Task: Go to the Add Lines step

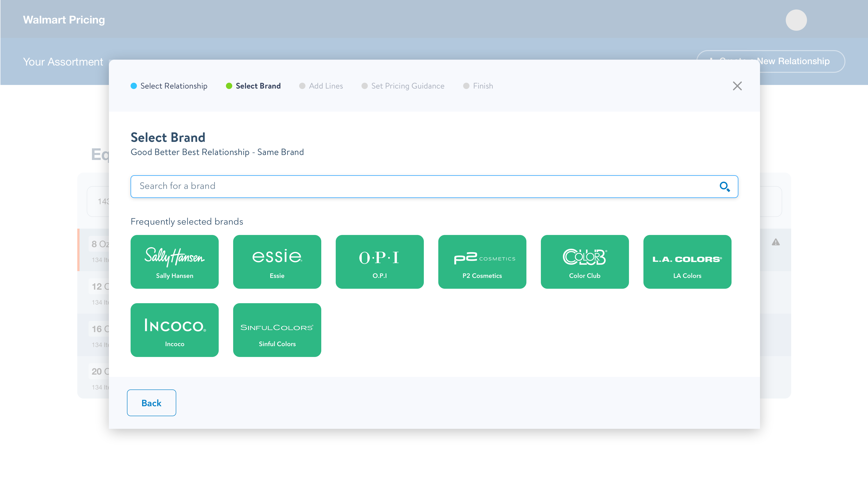Action: [x=321, y=86]
